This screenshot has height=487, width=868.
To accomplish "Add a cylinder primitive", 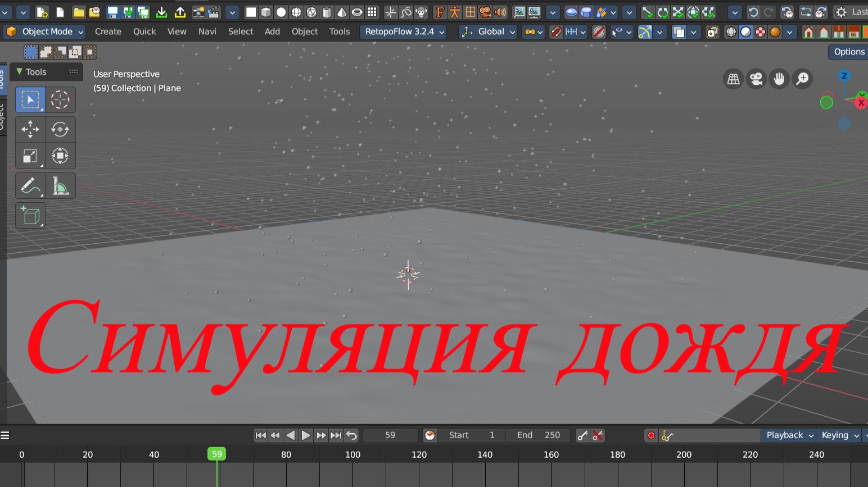I will pyautogui.click(x=327, y=12).
